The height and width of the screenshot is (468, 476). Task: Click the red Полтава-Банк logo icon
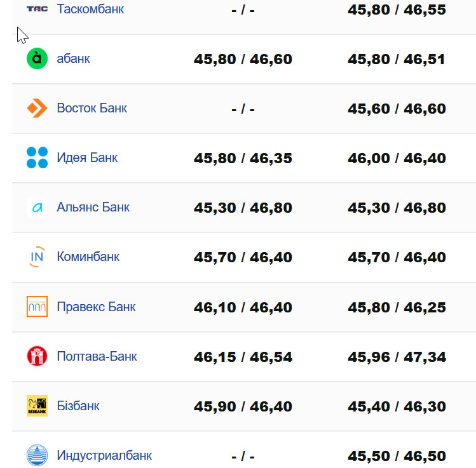tap(37, 356)
